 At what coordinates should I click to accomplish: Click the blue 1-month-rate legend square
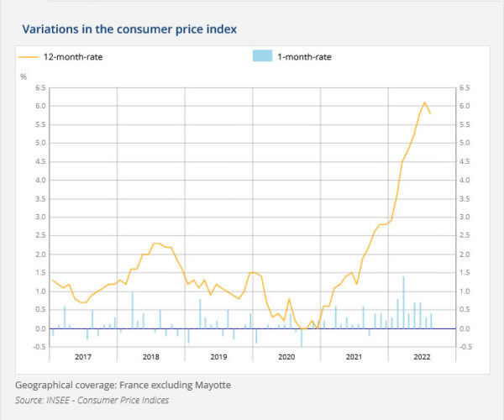click(262, 57)
